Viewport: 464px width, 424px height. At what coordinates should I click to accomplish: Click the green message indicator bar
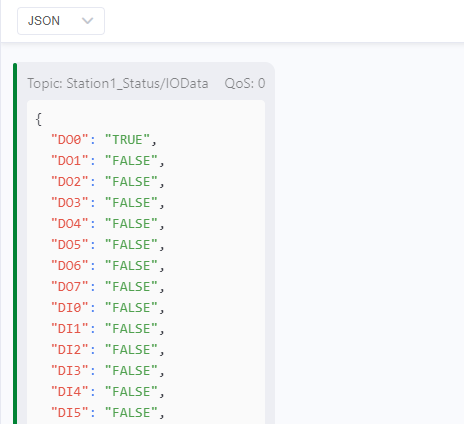15,243
